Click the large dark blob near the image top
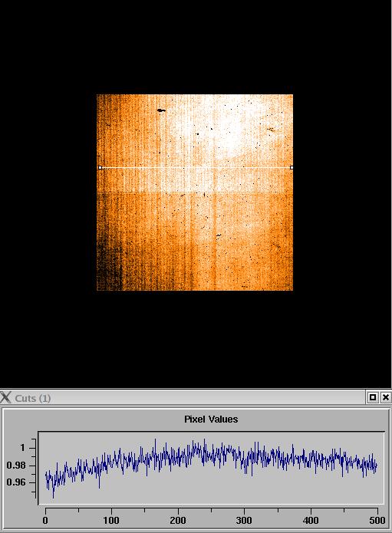Viewport: 392px width, 533px height. click(x=161, y=110)
